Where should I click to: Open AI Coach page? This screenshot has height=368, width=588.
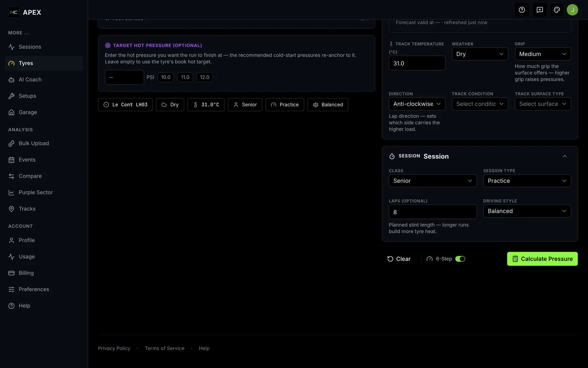tap(44, 79)
